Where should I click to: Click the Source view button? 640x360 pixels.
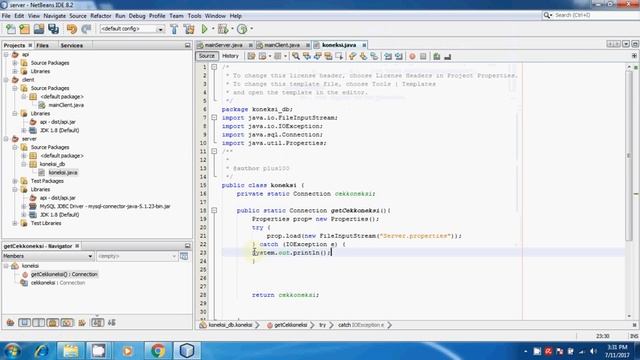tap(207, 56)
